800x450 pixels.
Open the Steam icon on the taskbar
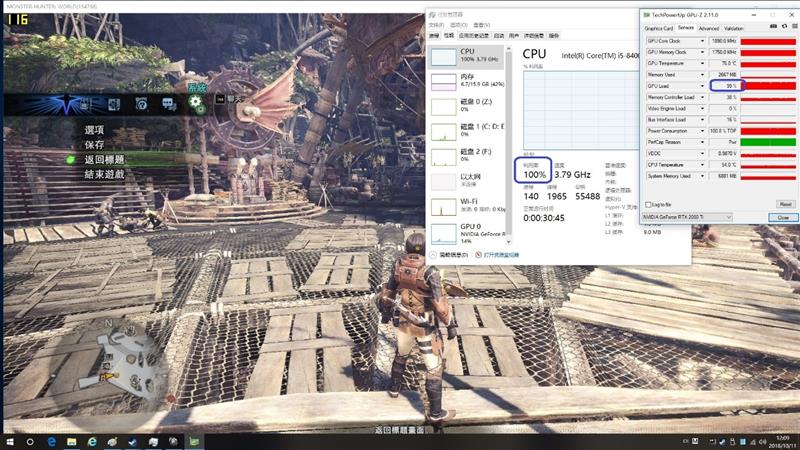click(133, 442)
